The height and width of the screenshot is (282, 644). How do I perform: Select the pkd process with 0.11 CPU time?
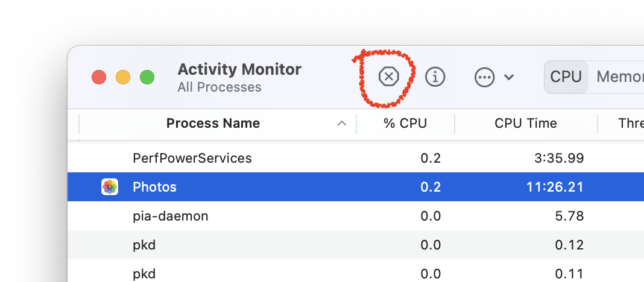coord(145,274)
